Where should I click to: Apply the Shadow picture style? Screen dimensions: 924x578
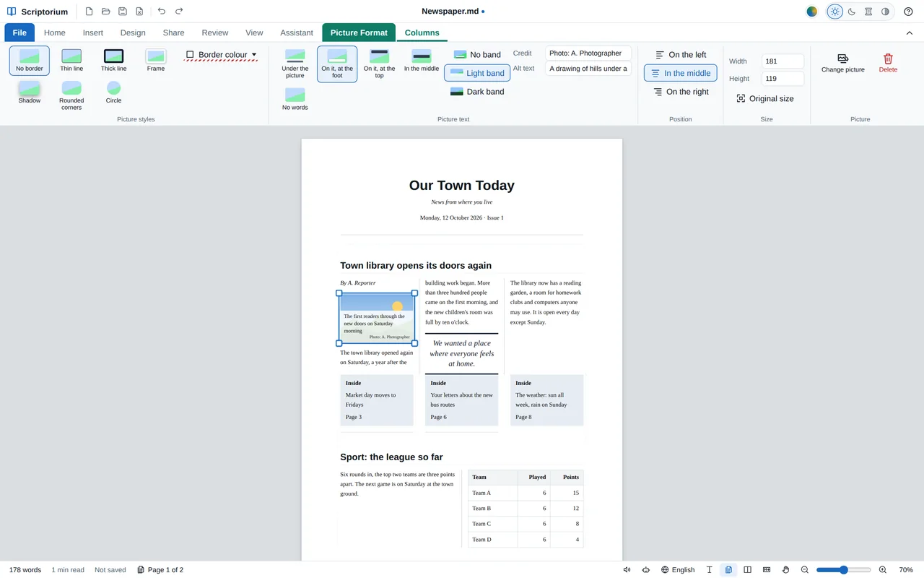point(30,92)
